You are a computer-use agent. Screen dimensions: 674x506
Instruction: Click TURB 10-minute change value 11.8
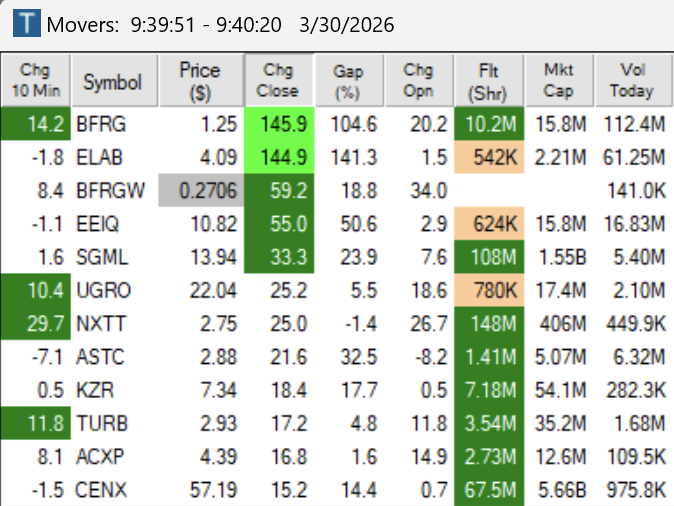click(36, 423)
